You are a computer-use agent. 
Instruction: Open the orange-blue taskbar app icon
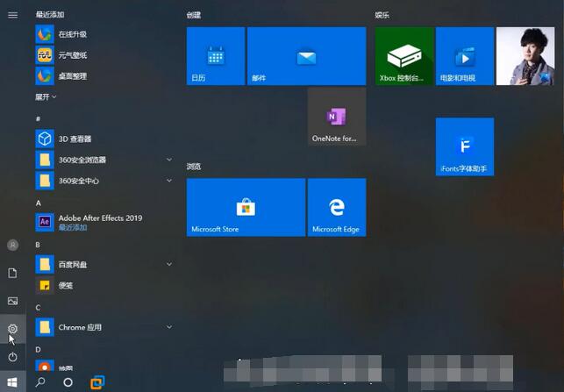pos(97,382)
